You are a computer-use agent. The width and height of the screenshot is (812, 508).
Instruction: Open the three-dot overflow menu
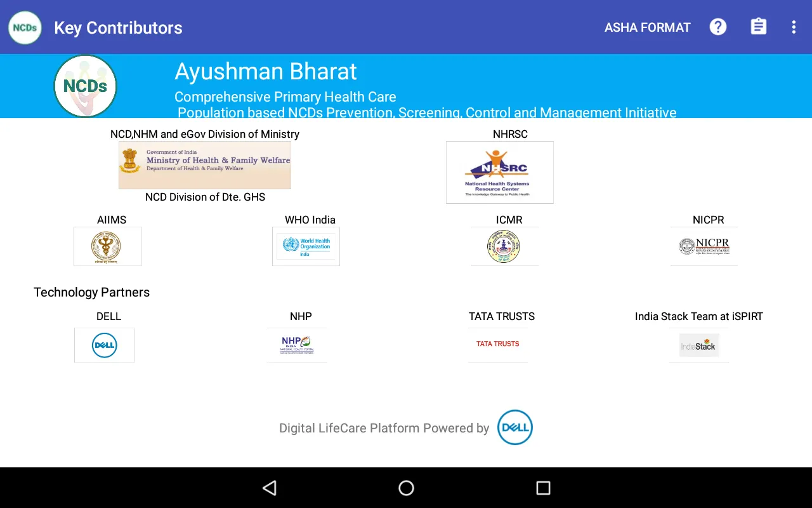(x=793, y=27)
